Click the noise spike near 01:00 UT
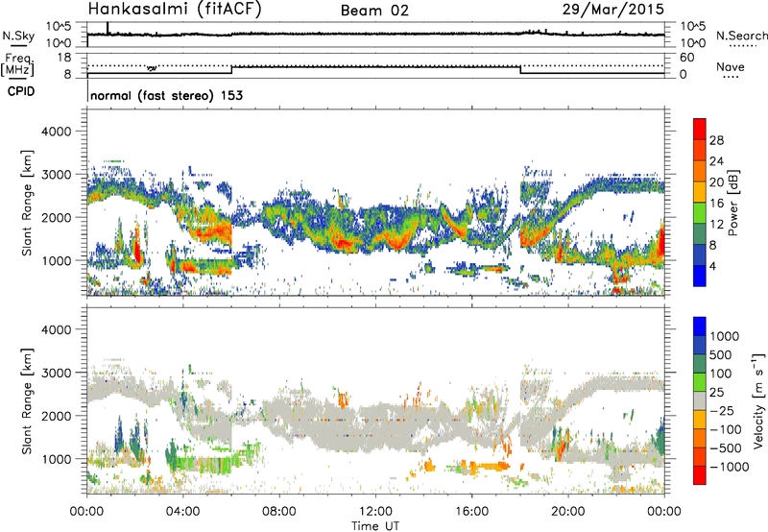768x532 pixels. click(108, 29)
